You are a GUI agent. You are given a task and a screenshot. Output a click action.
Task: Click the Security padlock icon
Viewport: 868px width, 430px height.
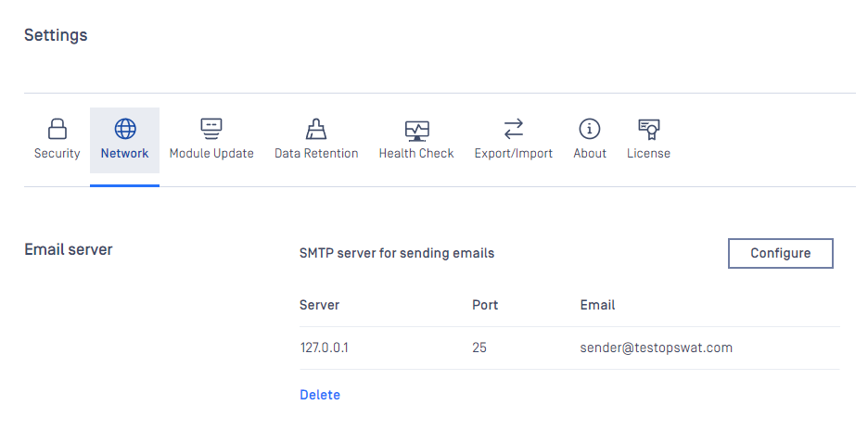click(57, 129)
